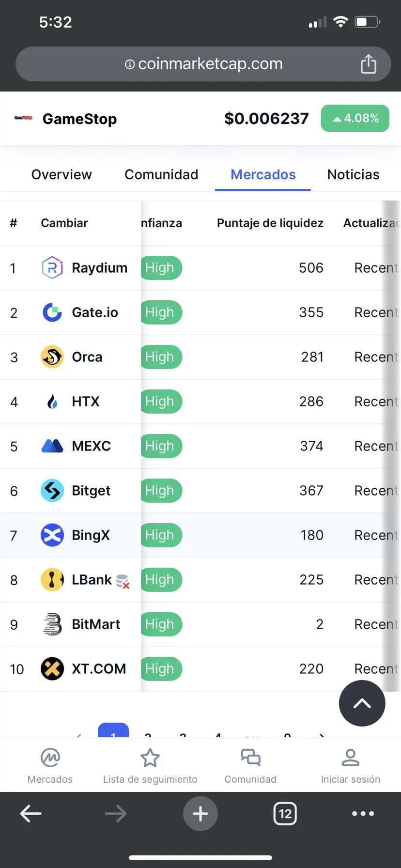
Task: Open the MEXC exchange link
Action: pyautogui.click(x=91, y=446)
